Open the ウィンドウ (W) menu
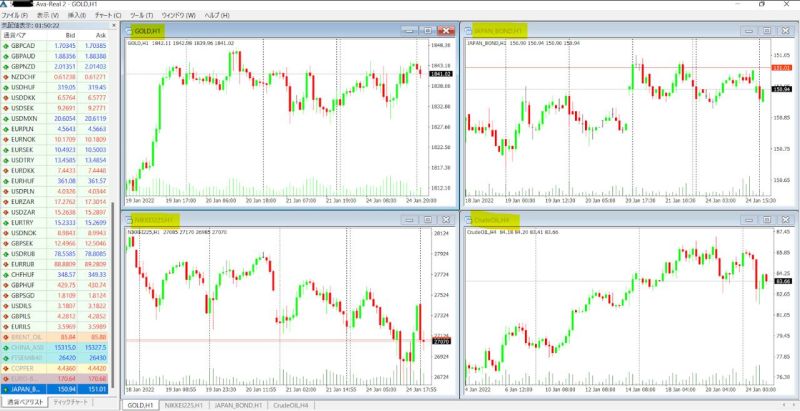 click(178, 15)
